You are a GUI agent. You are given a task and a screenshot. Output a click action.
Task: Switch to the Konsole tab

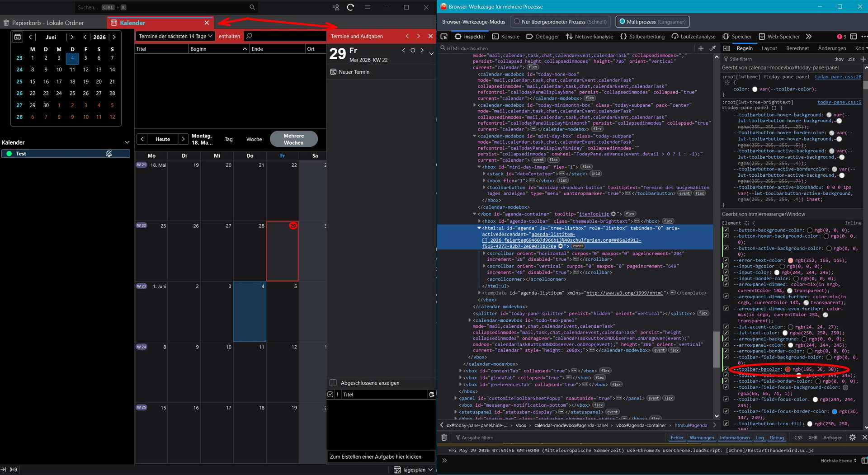point(506,37)
